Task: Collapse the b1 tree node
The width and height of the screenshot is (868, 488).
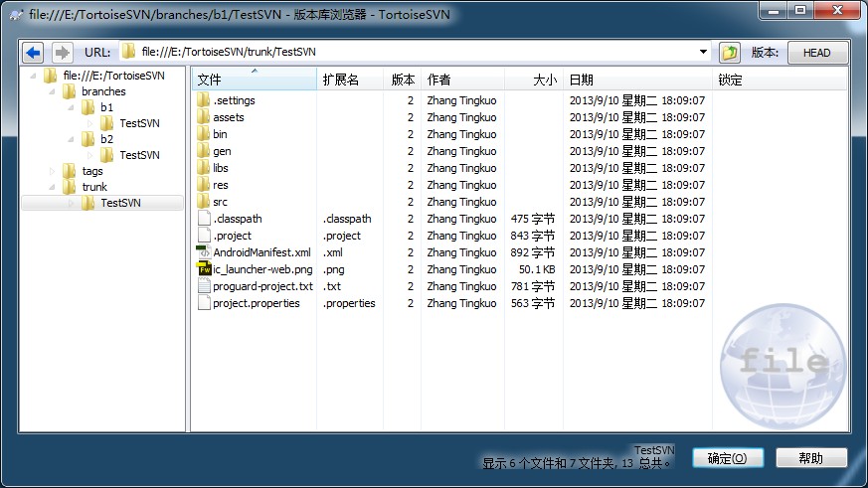Action: pos(71,108)
